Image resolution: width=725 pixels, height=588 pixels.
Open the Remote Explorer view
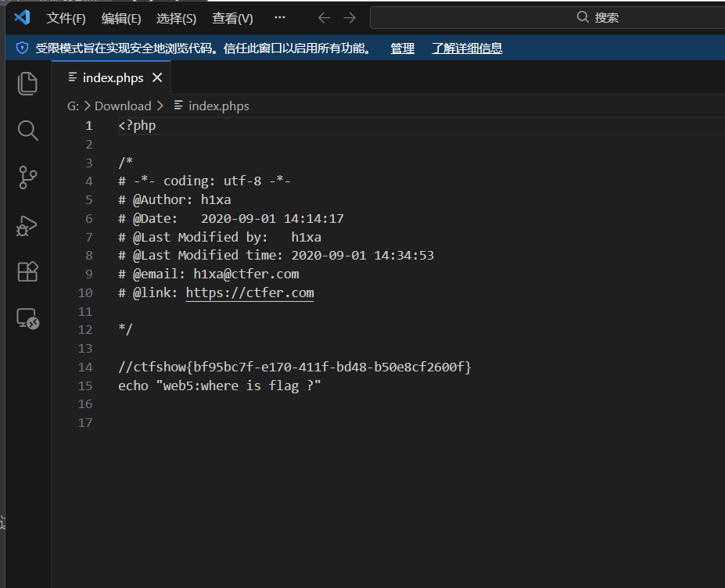(27, 319)
